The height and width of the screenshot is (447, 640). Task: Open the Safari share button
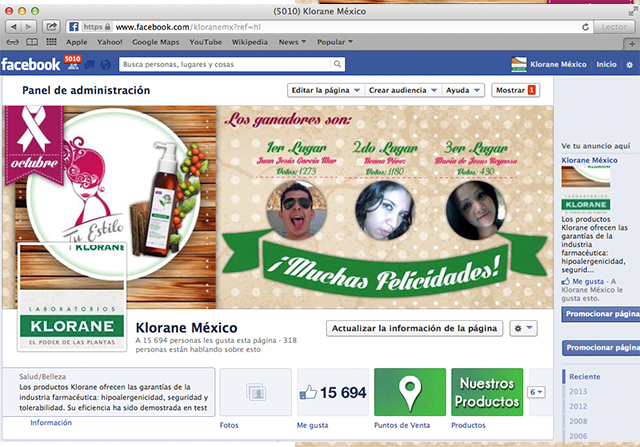point(51,27)
